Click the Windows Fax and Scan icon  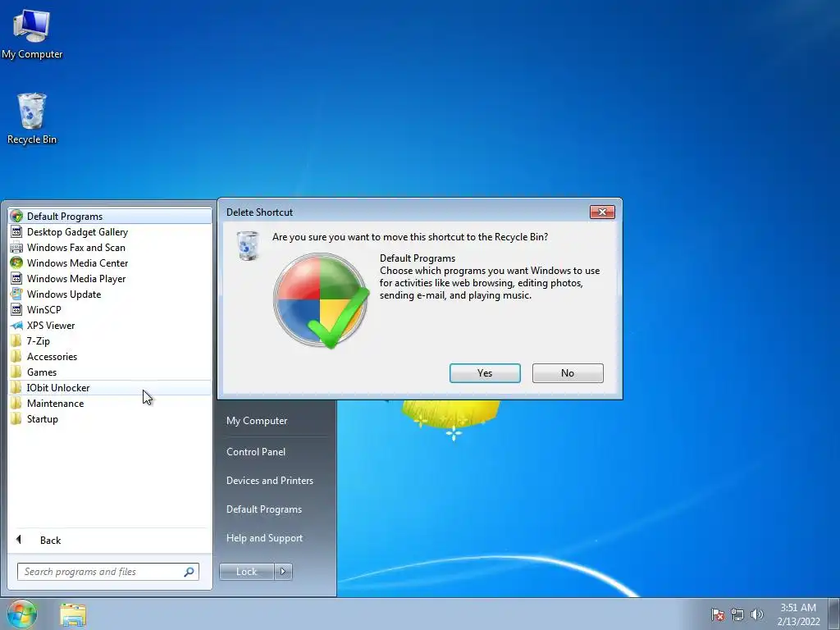pos(16,248)
